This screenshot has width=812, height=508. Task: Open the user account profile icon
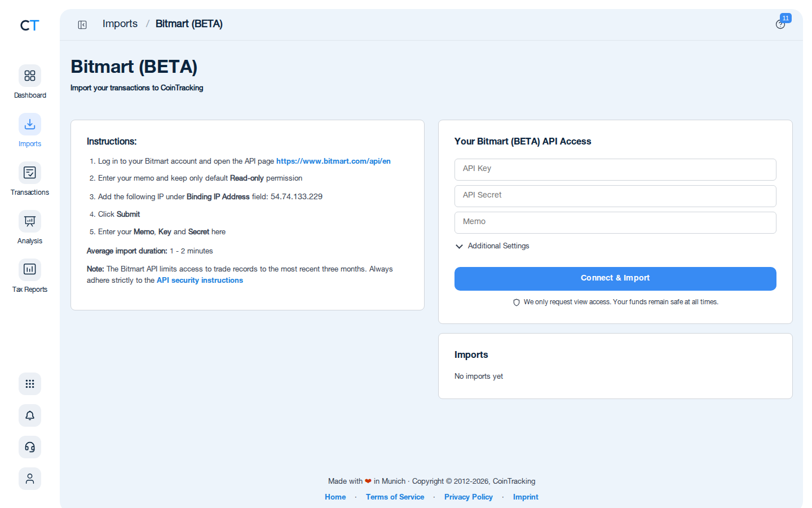coord(30,479)
